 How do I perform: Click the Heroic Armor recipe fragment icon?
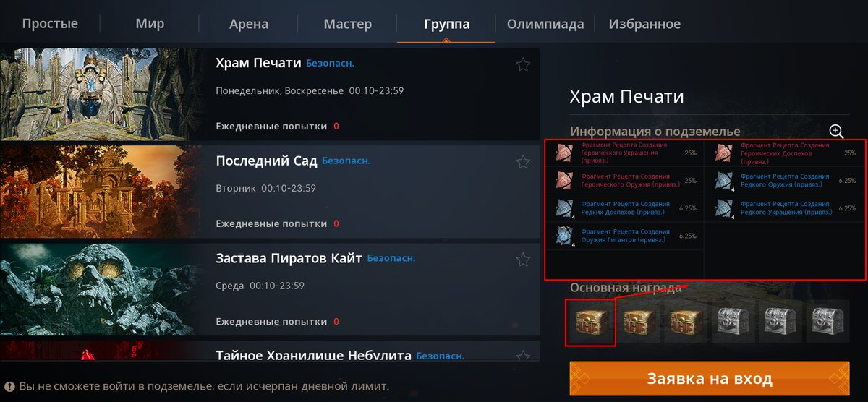coord(725,153)
